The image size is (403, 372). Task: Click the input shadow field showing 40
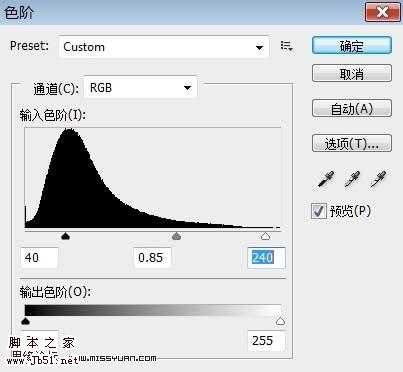click(x=39, y=258)
